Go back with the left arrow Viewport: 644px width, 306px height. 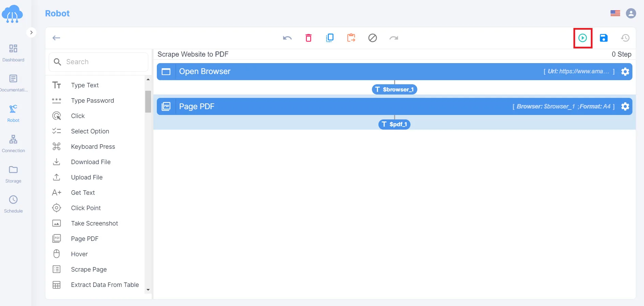[x=56, y=38]
